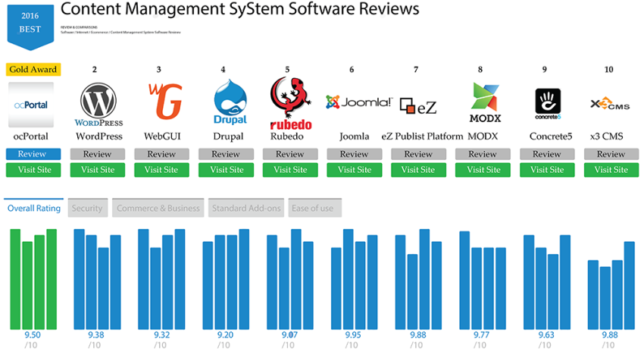
Task: Switch to the Security tab
Action: [87, 208]
